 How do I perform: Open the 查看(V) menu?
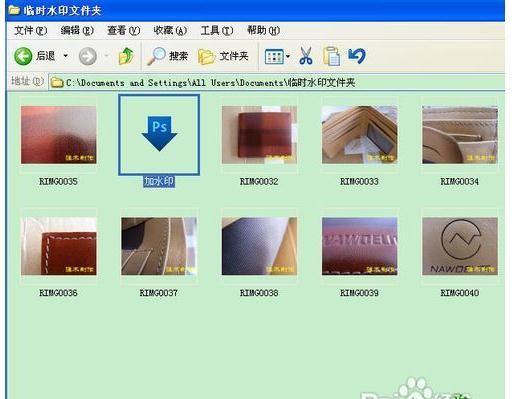(x=123, y=31)
